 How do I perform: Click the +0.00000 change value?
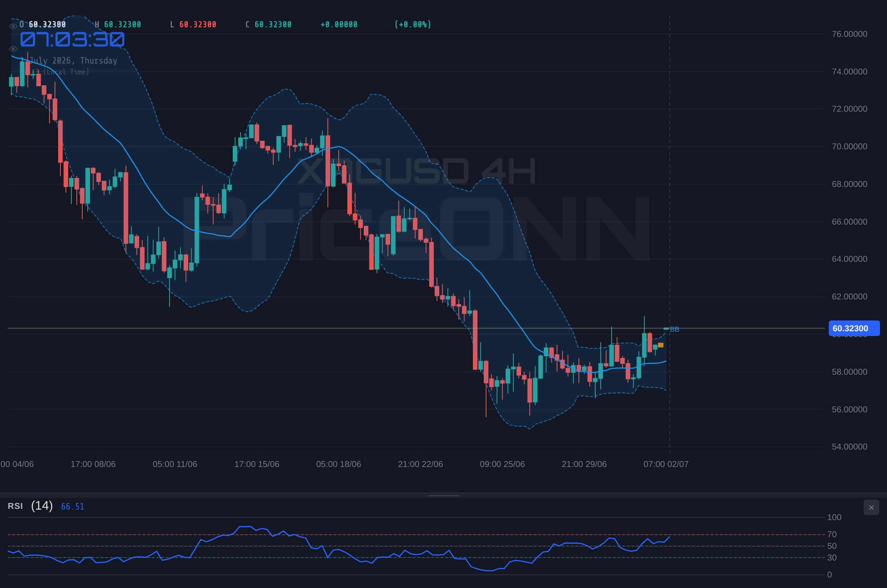pyautogui.click(x=339, y=24)
